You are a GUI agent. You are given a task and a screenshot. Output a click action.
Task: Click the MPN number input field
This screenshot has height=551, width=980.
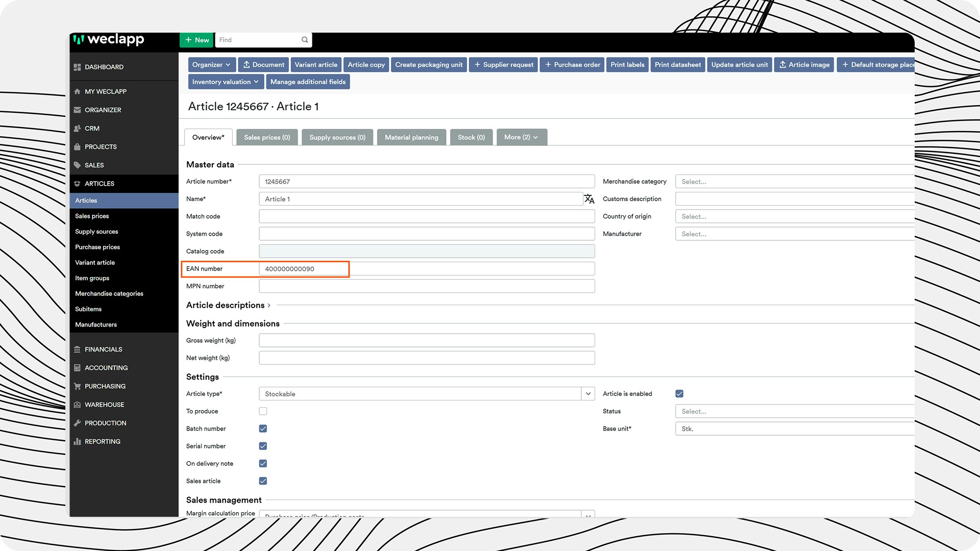pos(427,286)
